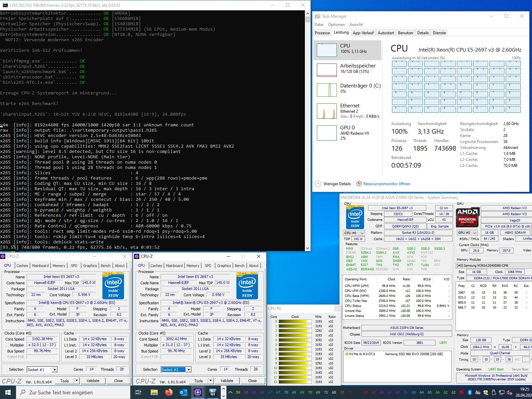Viewport: 532px width, 399px height.
Task: Open Ressourcenmonitor öffnen link
Action: (x=387, y=184)
